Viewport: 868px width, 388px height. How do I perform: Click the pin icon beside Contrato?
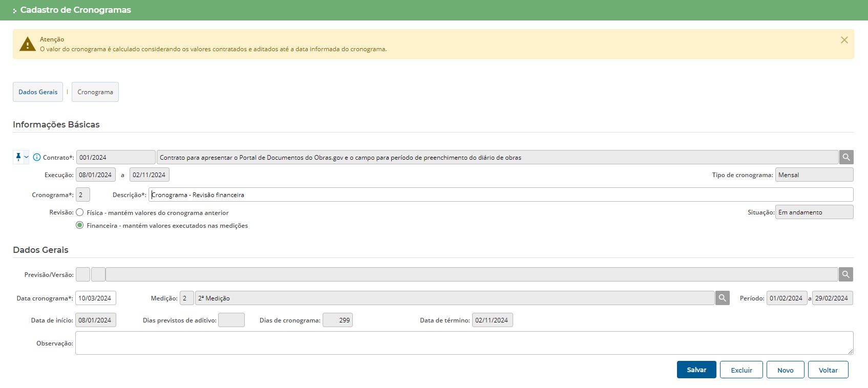[18, 157]
